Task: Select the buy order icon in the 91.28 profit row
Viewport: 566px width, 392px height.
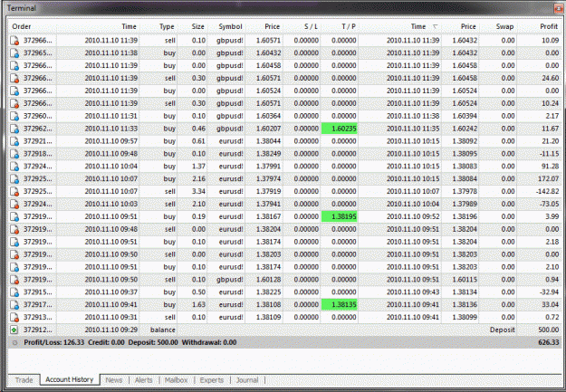Action: click(x=14, y=167)
